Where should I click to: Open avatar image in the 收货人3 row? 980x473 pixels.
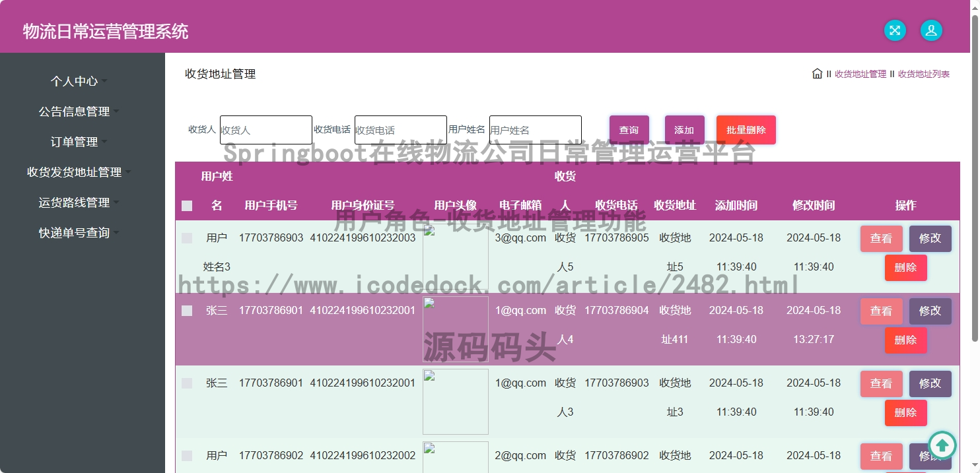(x=456, y=402)
